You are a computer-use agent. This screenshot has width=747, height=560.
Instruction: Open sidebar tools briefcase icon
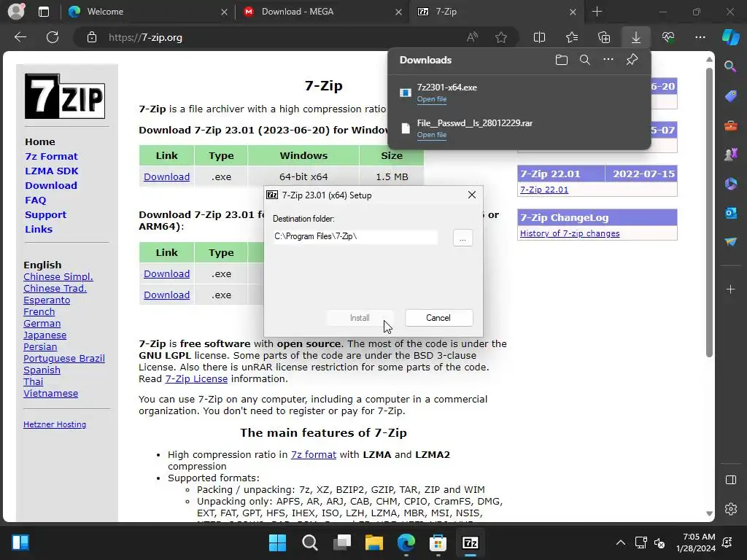pos(730,125)
